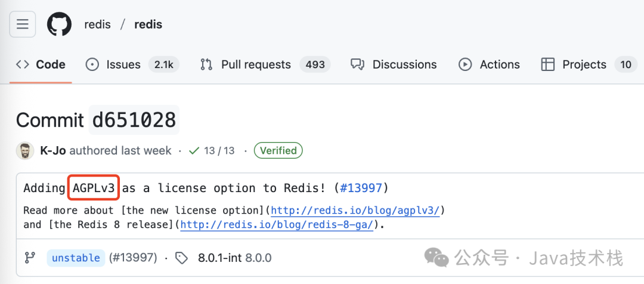Click the 'authored last week' timestamp text
The height and width of the screenshot is (284, 644).
tap(120, 151)
